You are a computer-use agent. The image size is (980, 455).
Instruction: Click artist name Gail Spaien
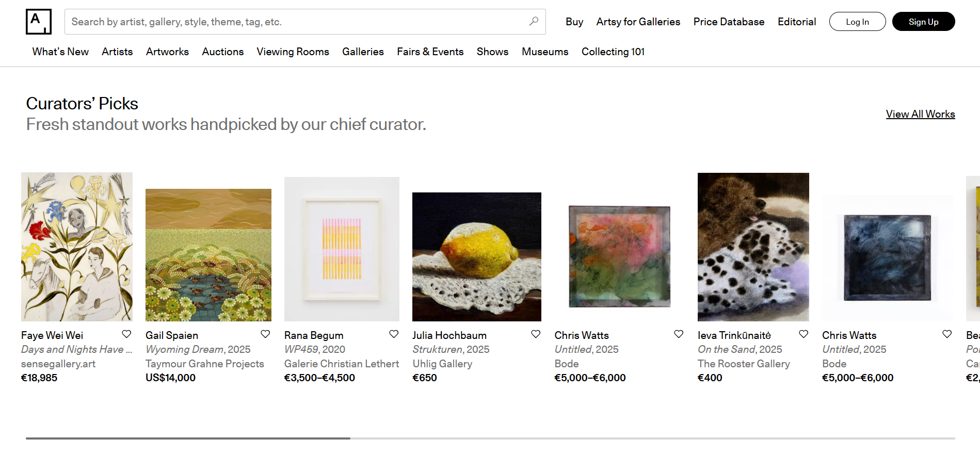coord(172,335)
